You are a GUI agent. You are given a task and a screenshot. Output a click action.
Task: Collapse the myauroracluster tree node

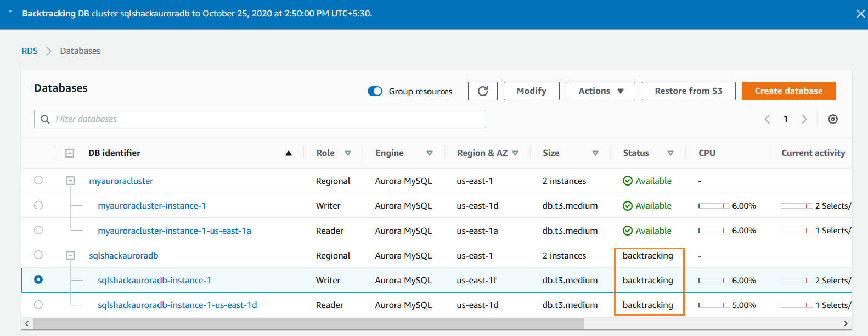70,181
